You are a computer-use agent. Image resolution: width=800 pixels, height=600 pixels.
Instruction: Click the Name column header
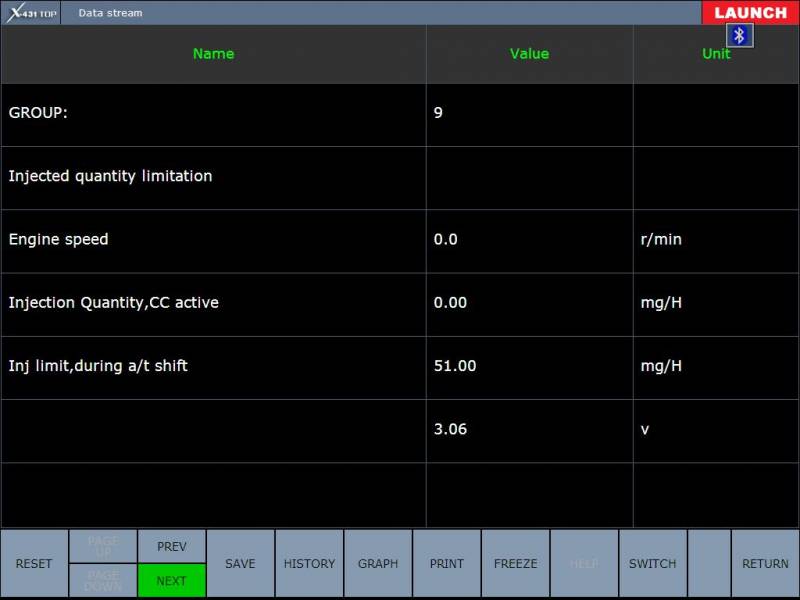(213, 54)
